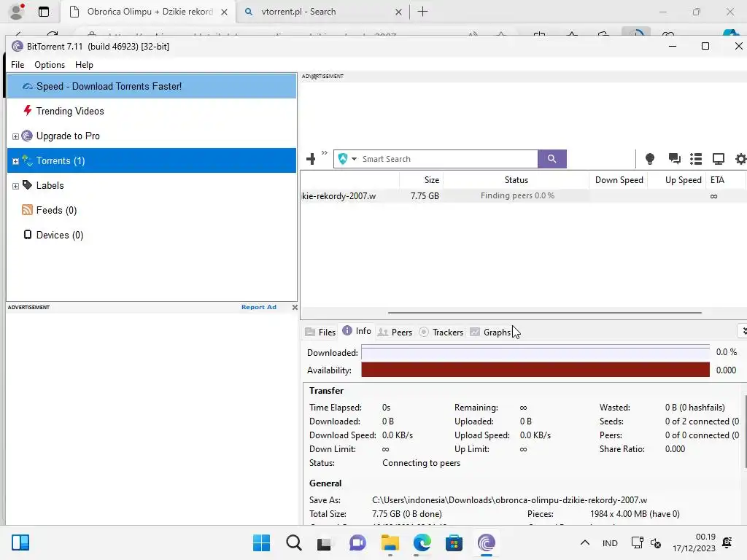This screenshot has height=560, width=747.
Task: Click the Finding peers 0.0 % status cell
Action: 517,195
